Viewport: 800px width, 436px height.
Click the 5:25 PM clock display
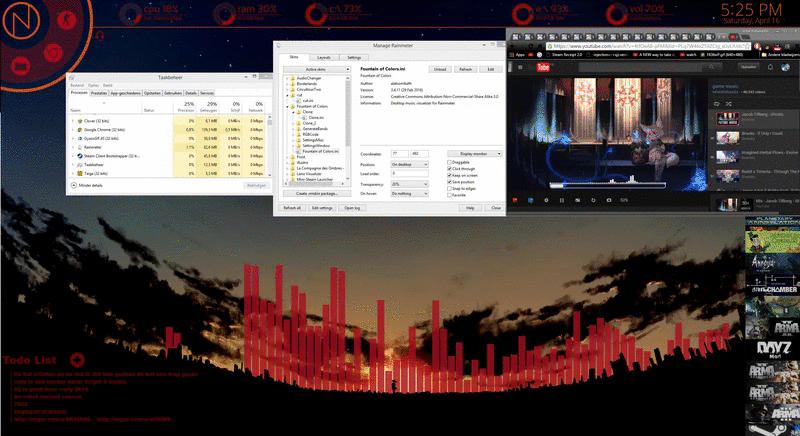(751, 9)
